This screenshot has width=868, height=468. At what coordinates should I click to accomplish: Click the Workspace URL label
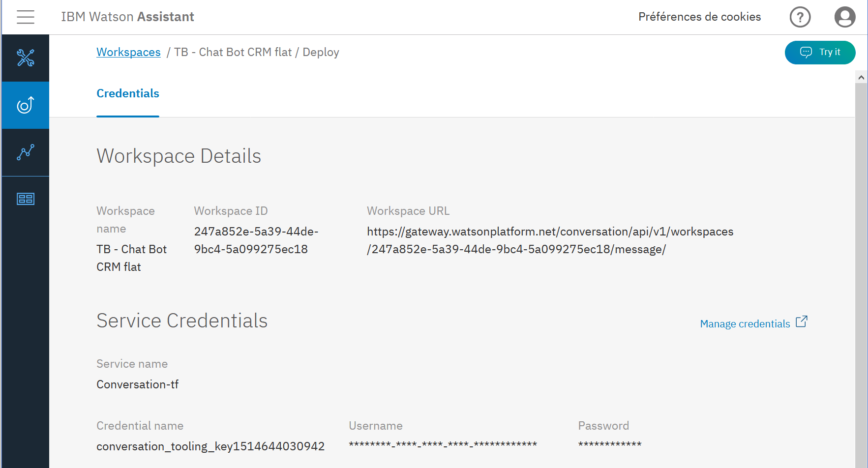[x=408, y=211]
